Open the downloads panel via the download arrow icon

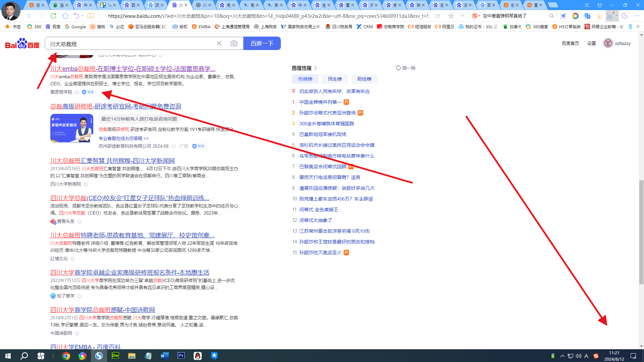click(599, 16)
